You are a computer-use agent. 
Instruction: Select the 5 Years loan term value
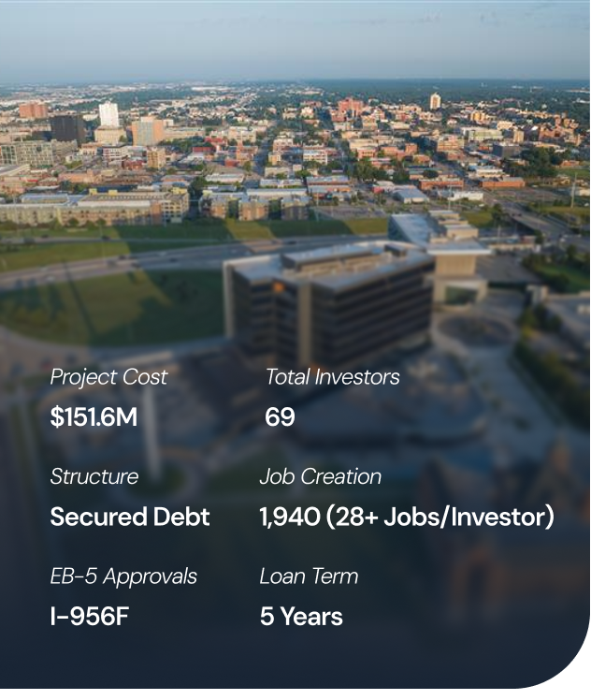coord(301,617)
